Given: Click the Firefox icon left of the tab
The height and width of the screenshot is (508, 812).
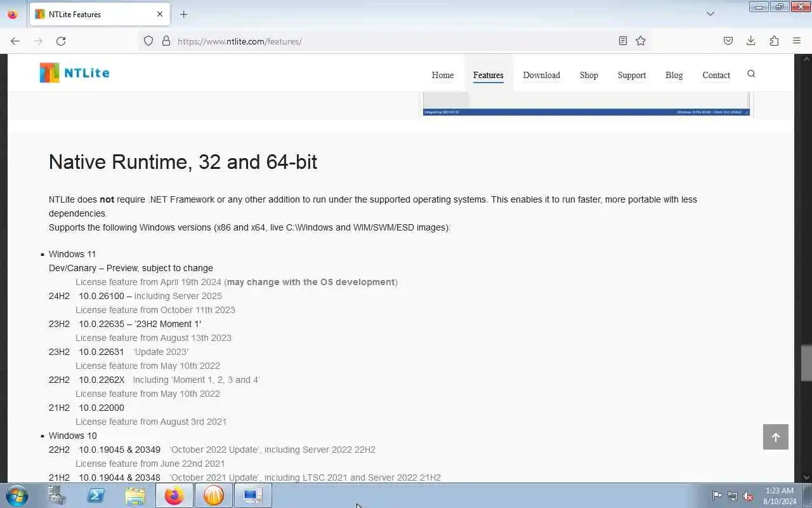Looking at the screenshot, I should (12, 14).
